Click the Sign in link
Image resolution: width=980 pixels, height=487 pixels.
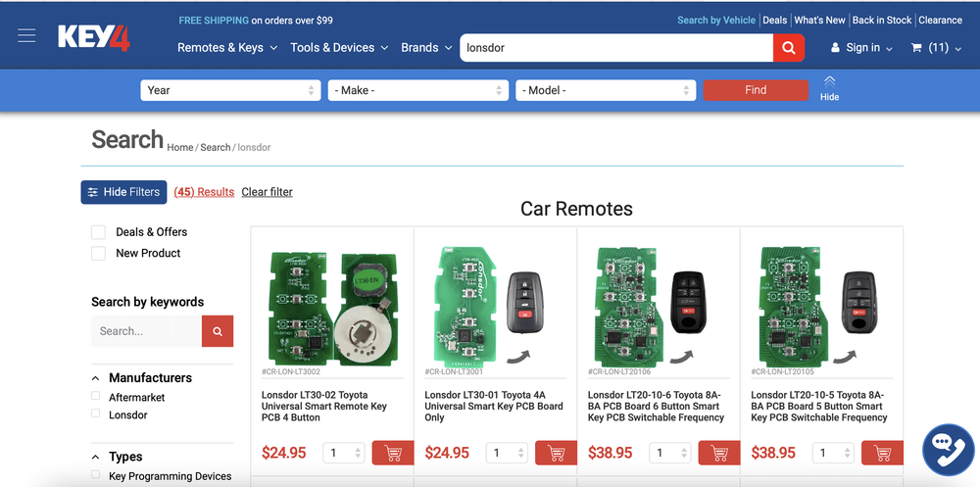[x=863, y=47]
